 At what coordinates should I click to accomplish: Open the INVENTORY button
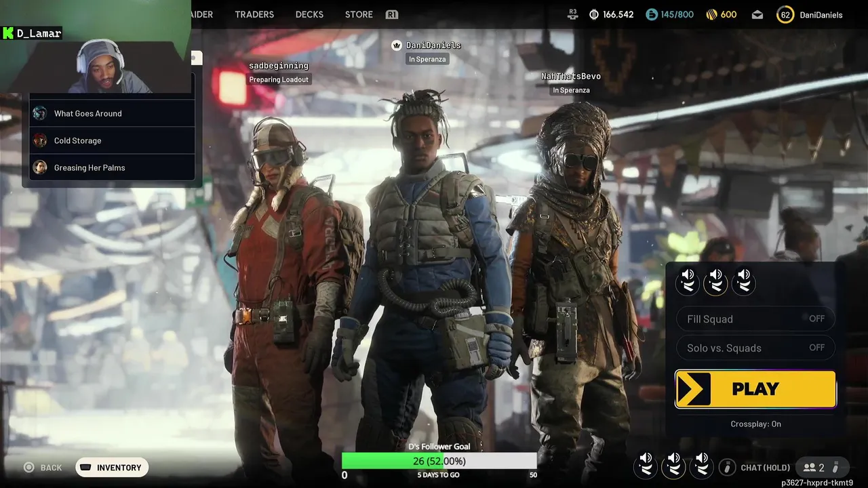(x=112, y=468)
